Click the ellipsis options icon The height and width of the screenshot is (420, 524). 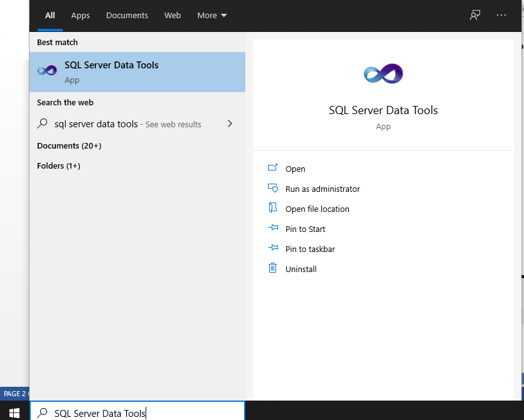501,15
